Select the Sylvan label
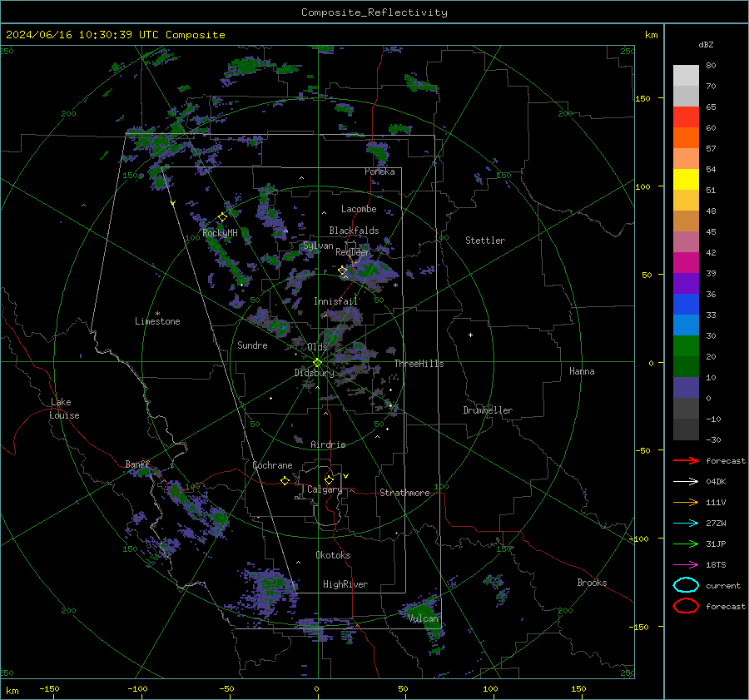749x700 pixels. [x=318, y=246]
